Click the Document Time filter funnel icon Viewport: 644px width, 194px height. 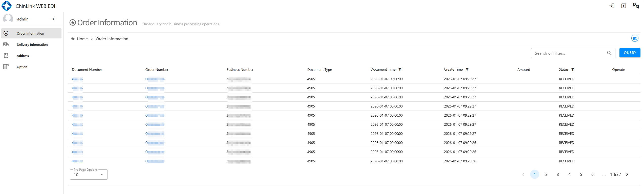point(400,70)
